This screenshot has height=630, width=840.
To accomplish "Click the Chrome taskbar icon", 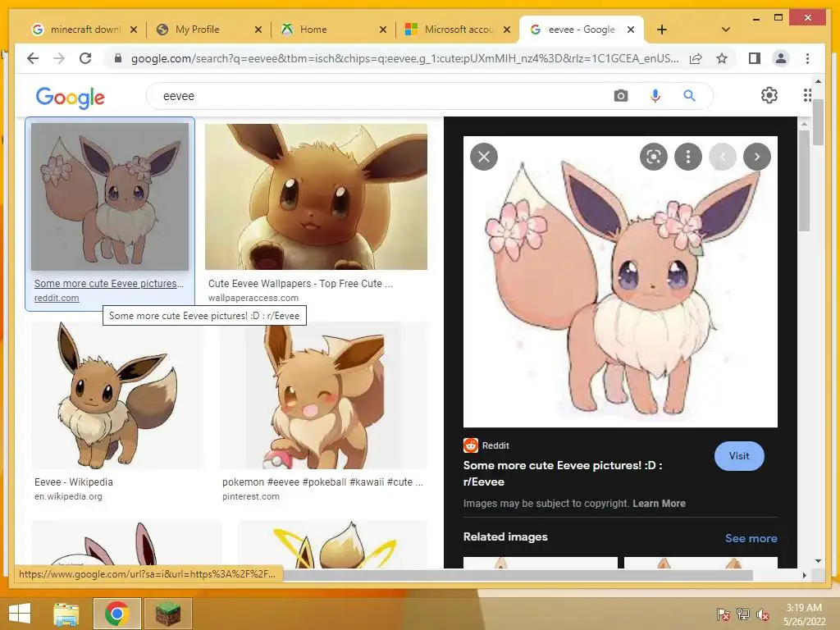I will click(117, 614).
